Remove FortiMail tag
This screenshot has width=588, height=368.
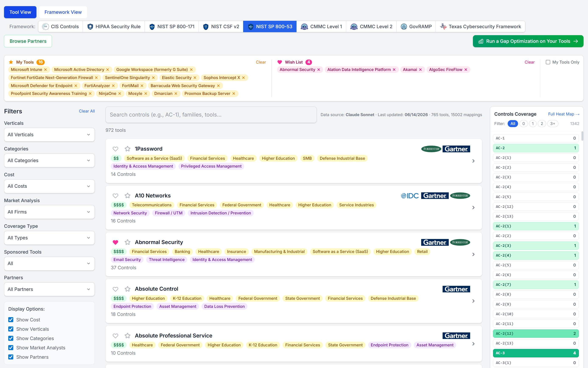click(x=142, y=86)
